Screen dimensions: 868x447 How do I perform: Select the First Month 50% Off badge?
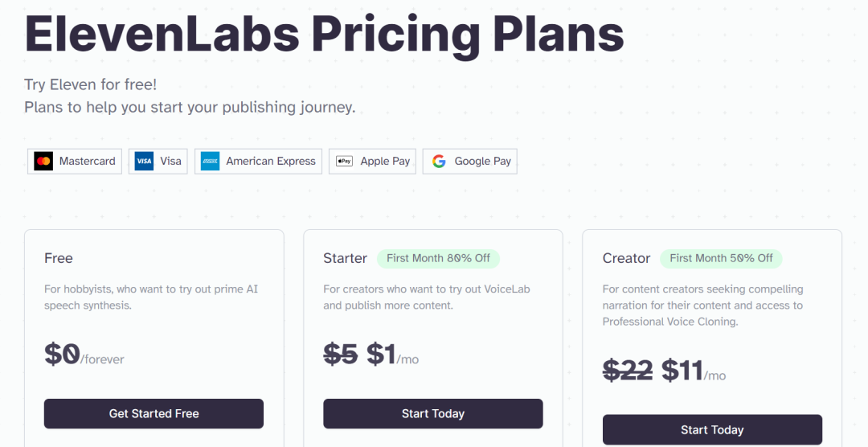click(721, 258)
